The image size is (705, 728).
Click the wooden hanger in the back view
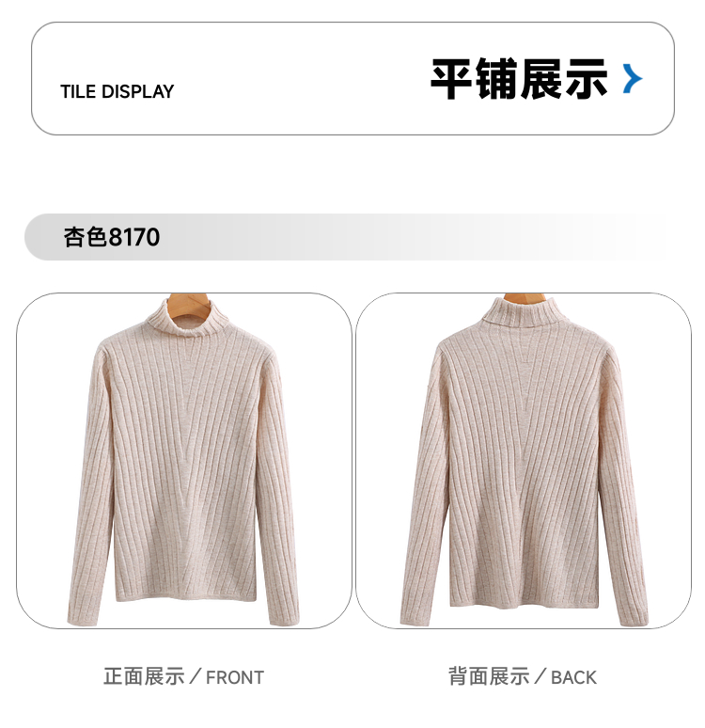[525, 297]
